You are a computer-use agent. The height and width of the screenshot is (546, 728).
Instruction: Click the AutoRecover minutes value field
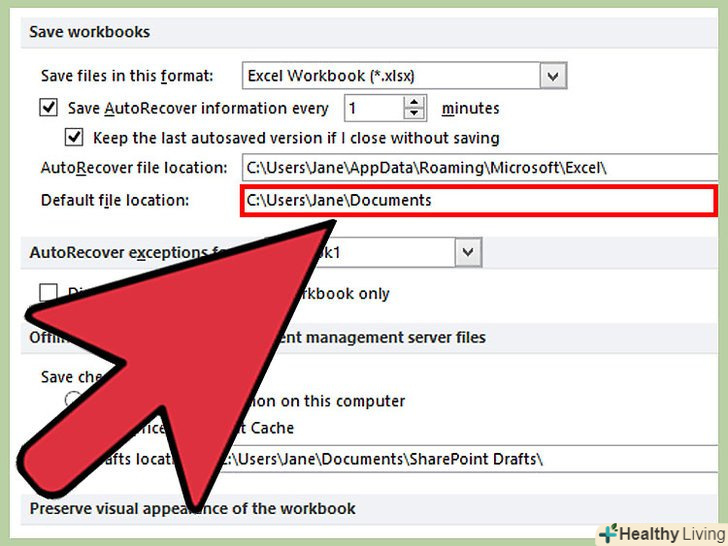[374, 108]
